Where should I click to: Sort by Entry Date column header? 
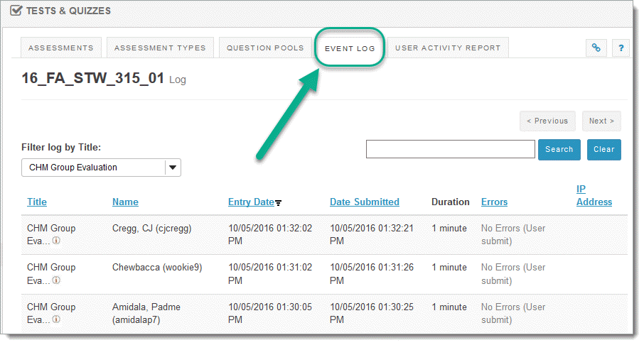pyautogui.click(x=251, y=202)
